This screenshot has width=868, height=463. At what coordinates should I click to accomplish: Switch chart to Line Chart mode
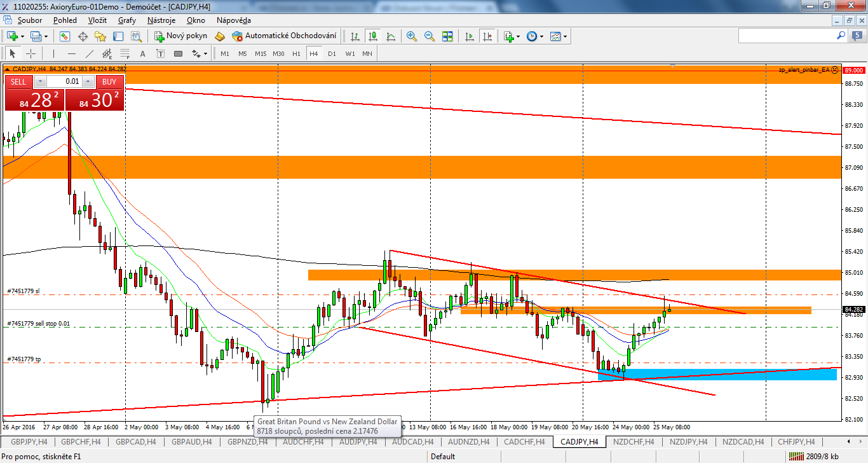(x=390, y=36)
